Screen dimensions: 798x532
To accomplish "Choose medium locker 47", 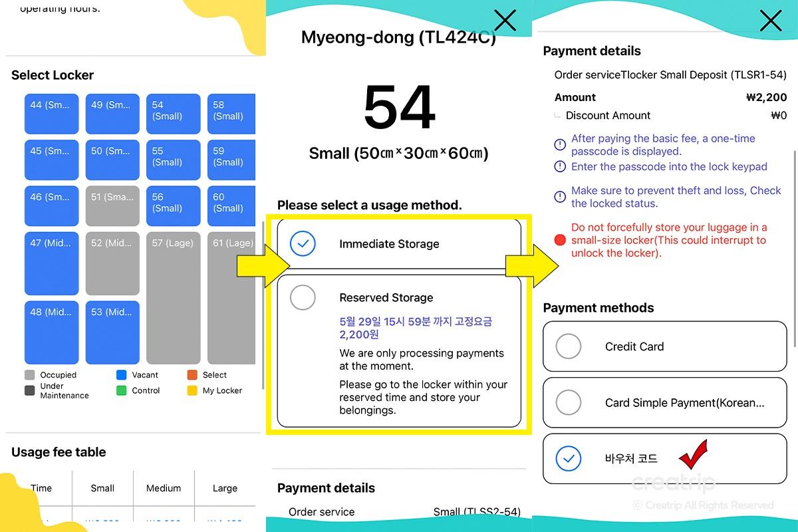I will pos(51,263).
